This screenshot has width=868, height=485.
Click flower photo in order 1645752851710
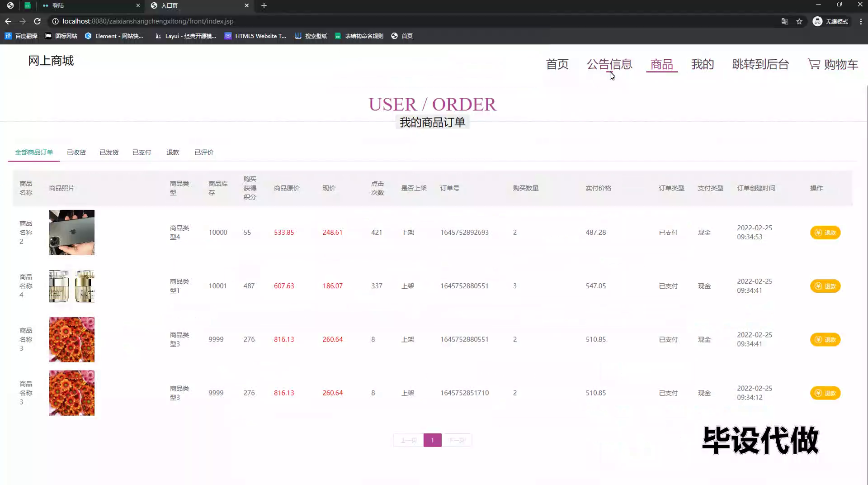[x=72, y=393]
